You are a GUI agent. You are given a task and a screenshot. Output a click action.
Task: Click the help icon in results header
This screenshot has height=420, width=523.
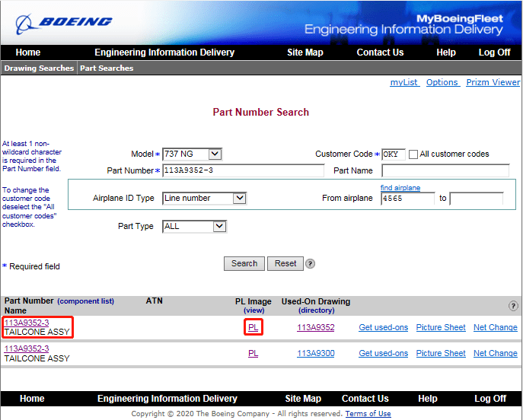[x=513, y=305]
